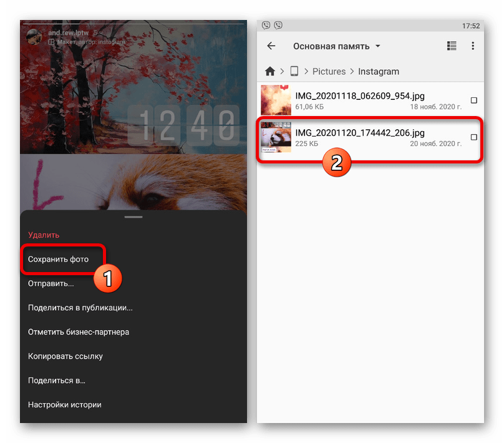504x443 pixels.
Task: Tap Отправить... option
Action: [x=51, y=283]
